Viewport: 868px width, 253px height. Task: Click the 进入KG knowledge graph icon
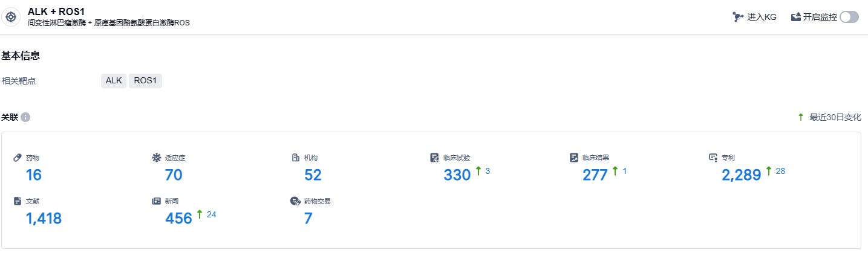737,17
